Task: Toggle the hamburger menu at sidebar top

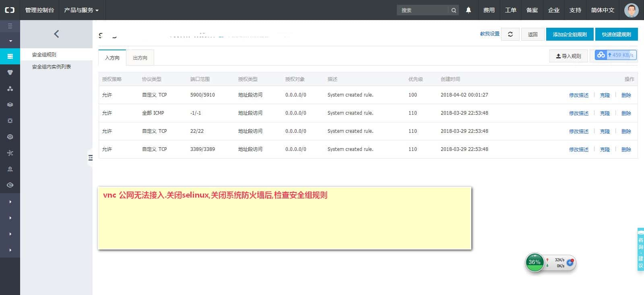Action: pos(10,26)
